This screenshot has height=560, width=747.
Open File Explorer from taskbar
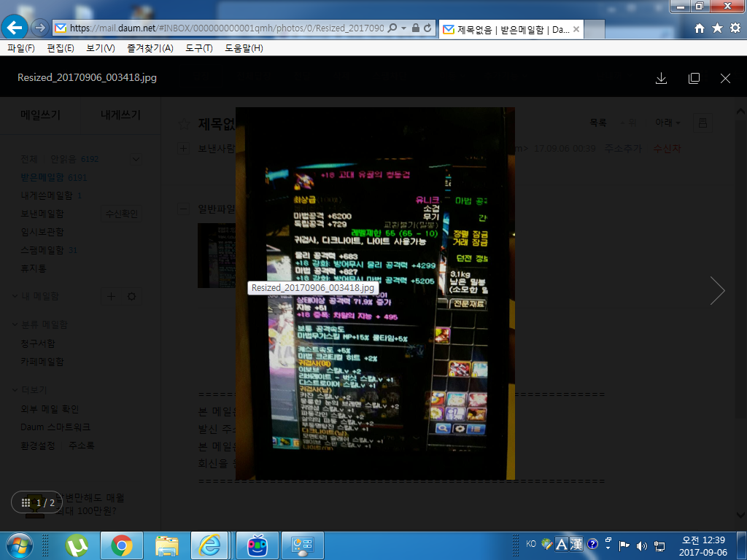[x=166, y=545]
